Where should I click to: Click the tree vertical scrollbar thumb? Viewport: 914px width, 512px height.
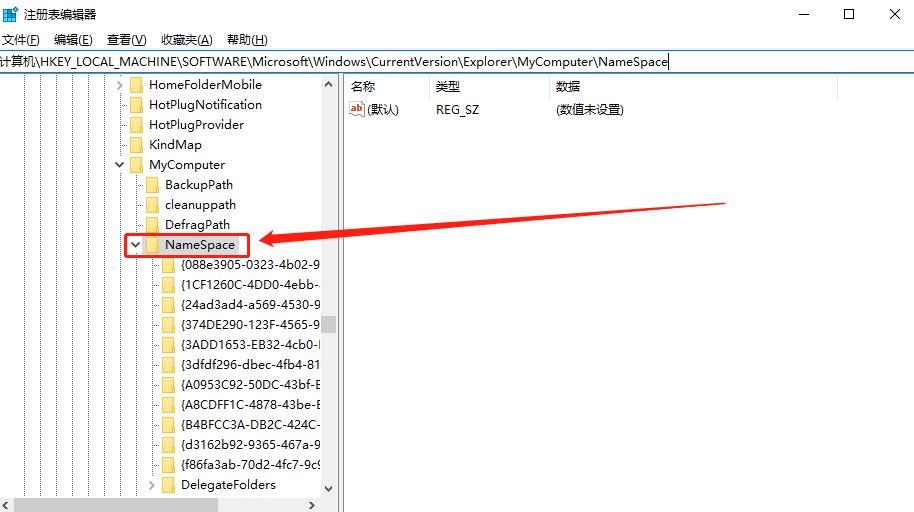click(x=329, y=324)
